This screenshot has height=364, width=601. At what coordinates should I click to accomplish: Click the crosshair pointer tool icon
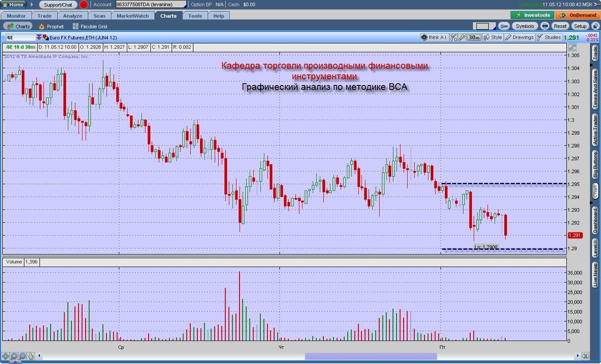click(x=6, y=356)
